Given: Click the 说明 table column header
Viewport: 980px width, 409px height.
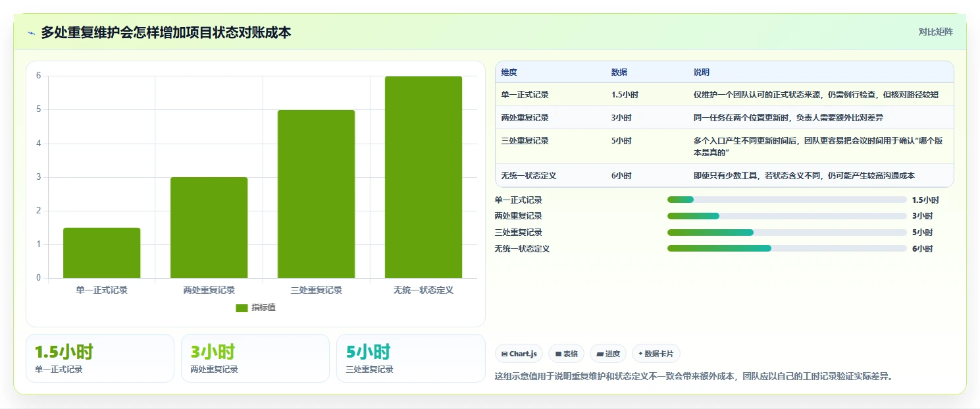Looking at the screenshot, I should pos(702,72).
